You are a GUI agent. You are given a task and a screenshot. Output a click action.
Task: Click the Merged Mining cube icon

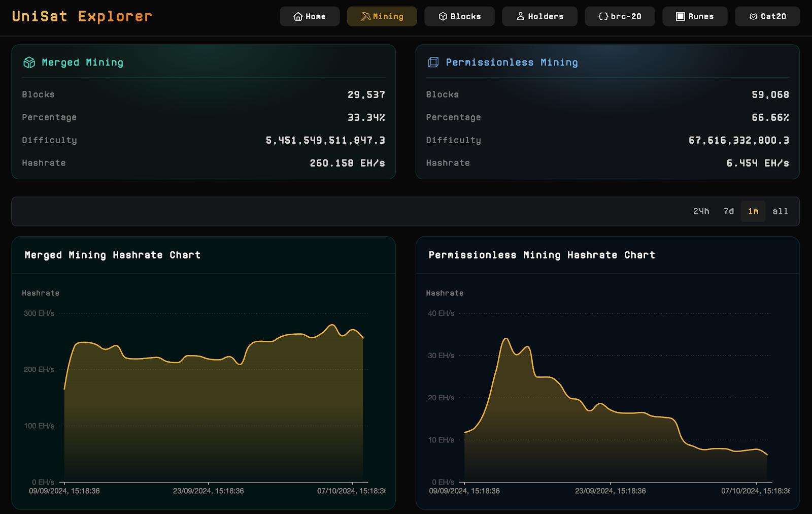point(29,62)
